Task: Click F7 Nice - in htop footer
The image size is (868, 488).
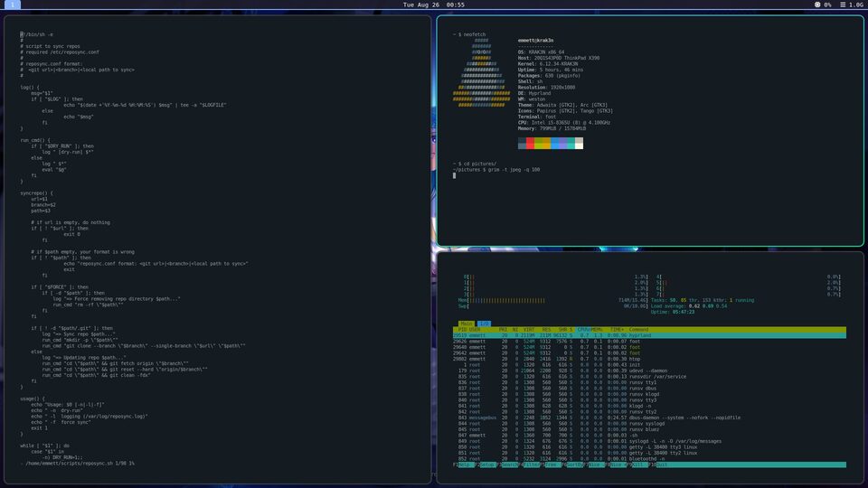Action: [x=595, y=465]
